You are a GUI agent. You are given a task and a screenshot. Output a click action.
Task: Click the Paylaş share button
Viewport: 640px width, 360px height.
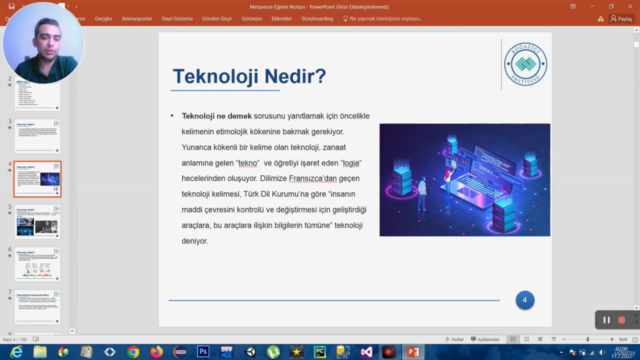pos(621,19)
